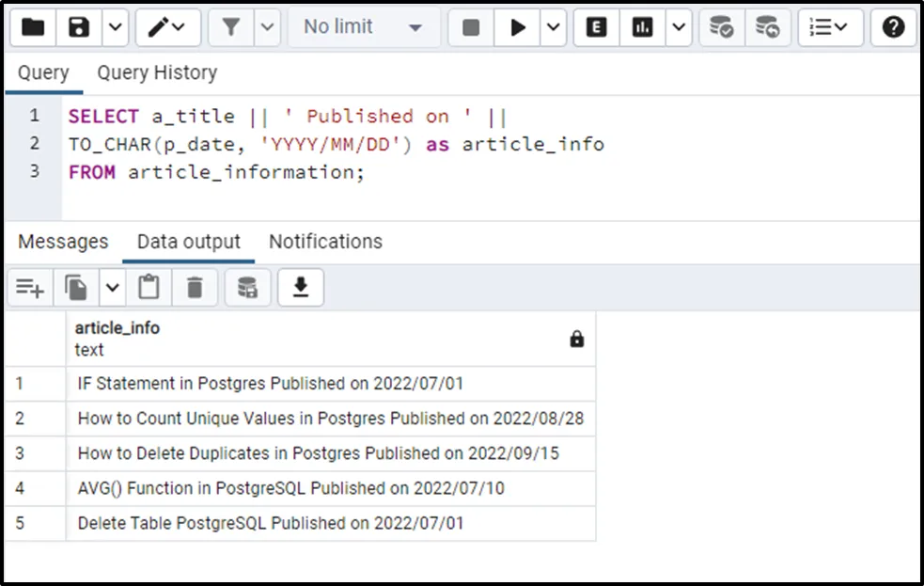This screenshot has height=586, width=924.
Task: Open the Save File dropdown arrow
Action: pos(115,27)
